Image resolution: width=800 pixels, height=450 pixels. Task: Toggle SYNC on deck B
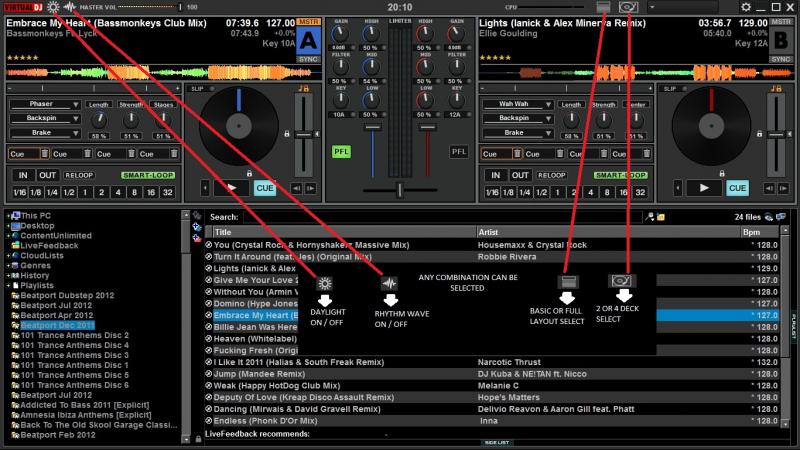click(781, 59)
